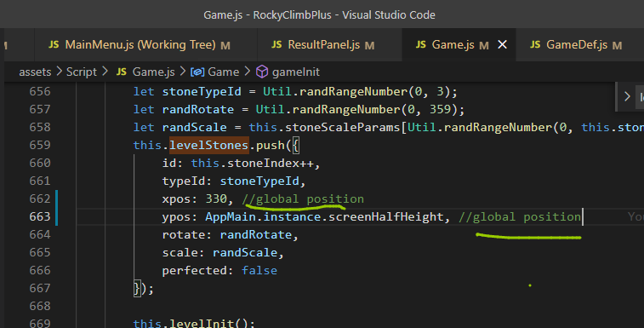Click the JS file icon in breadcrumb
Screen dimensions: 644x328
121,72
